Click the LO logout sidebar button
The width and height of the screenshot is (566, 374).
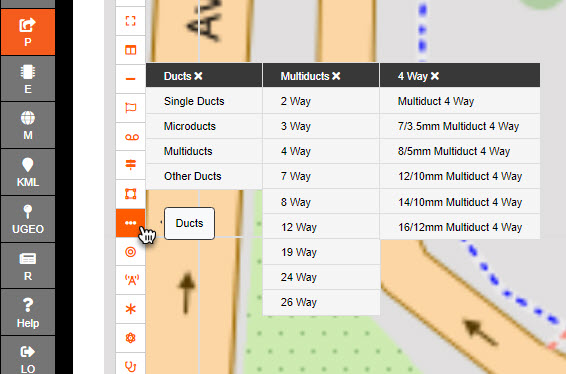[28, 356]
